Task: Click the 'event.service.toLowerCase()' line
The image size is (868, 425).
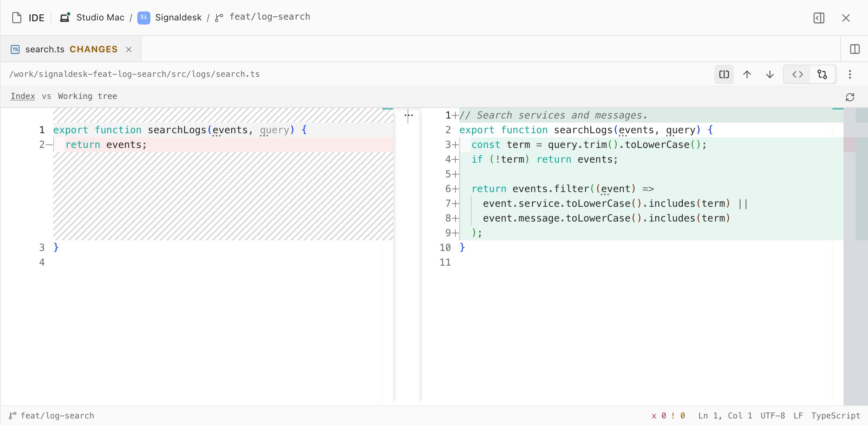Action: coord(651,204)
